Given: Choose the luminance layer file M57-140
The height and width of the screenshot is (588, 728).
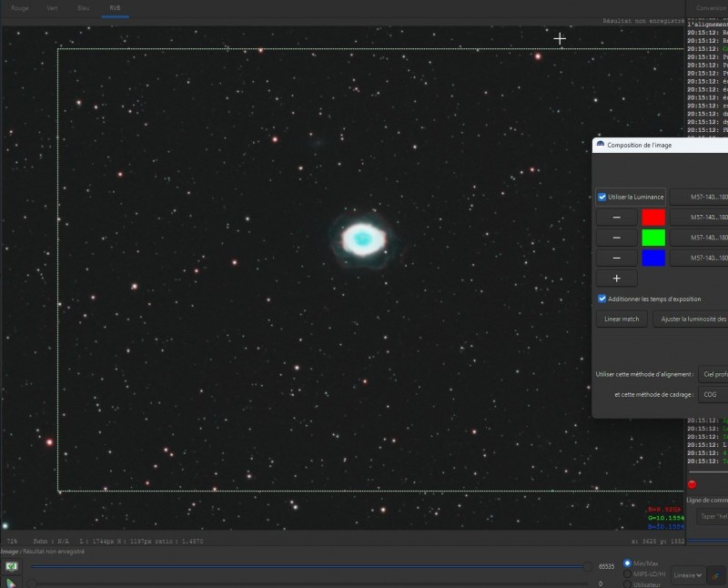Looking at the screenshot, I should [x=699, y=197].
